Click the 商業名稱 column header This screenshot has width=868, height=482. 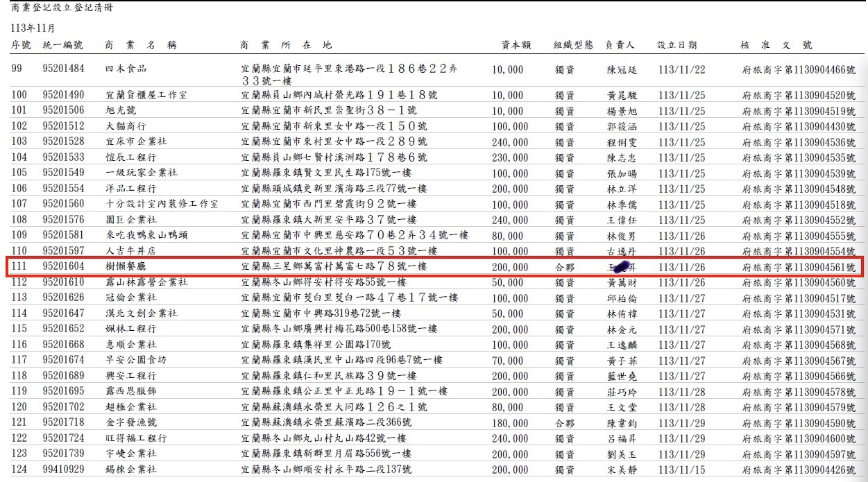(x=141, y=45)
